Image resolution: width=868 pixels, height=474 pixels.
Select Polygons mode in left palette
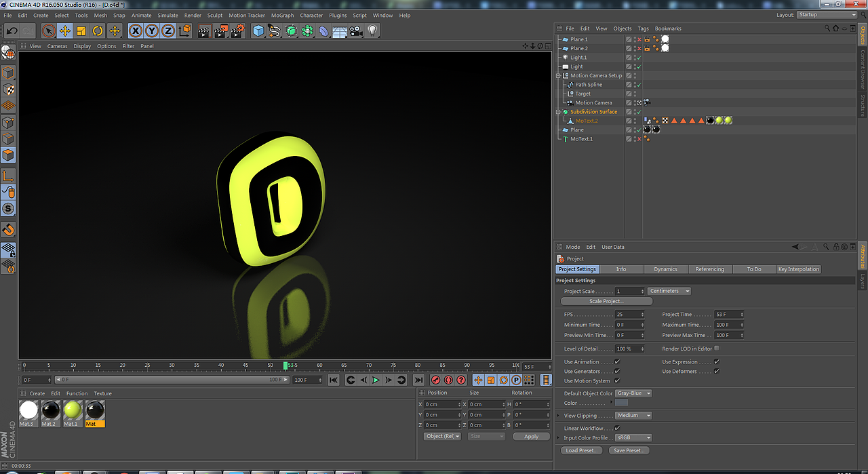[x=8, y=156]
